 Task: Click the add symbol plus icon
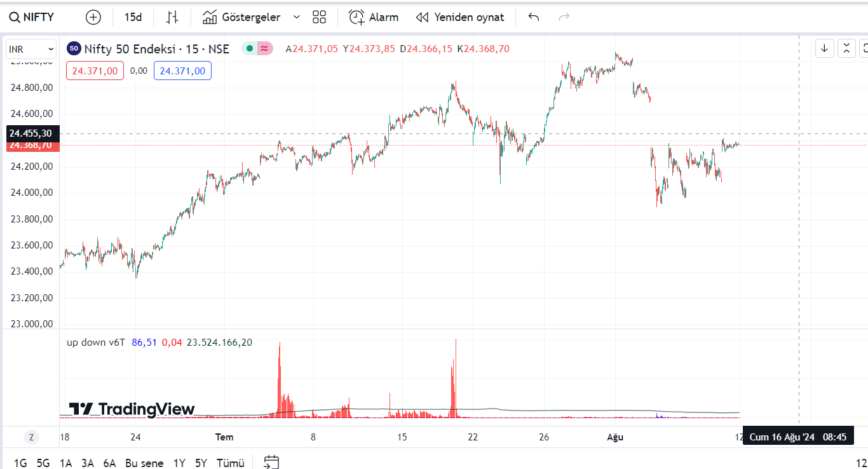click(93, 17)
